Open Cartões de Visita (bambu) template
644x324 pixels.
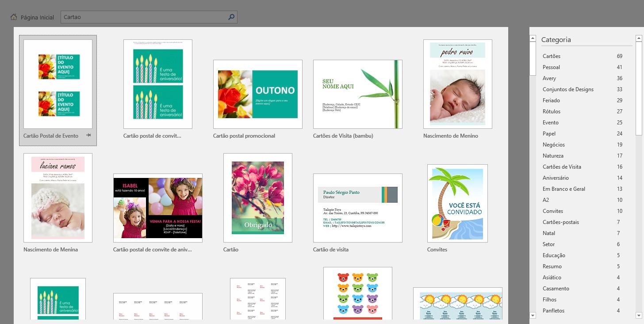pos(358,94)
